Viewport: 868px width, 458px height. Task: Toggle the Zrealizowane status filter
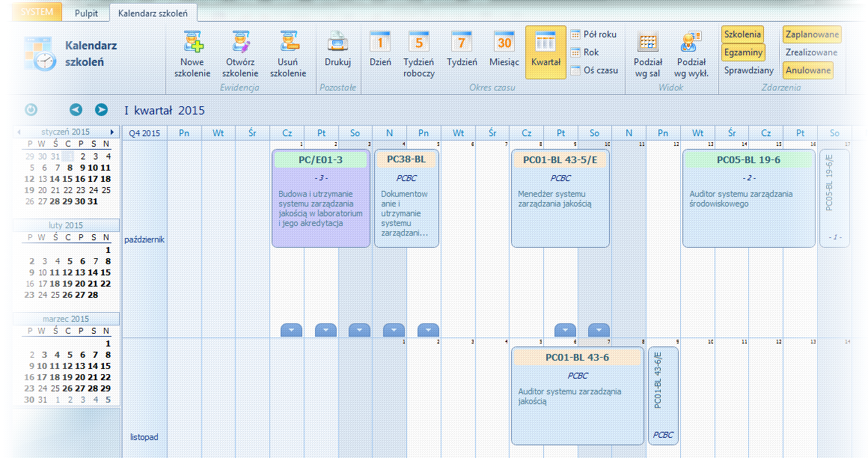tap(812, 52)
